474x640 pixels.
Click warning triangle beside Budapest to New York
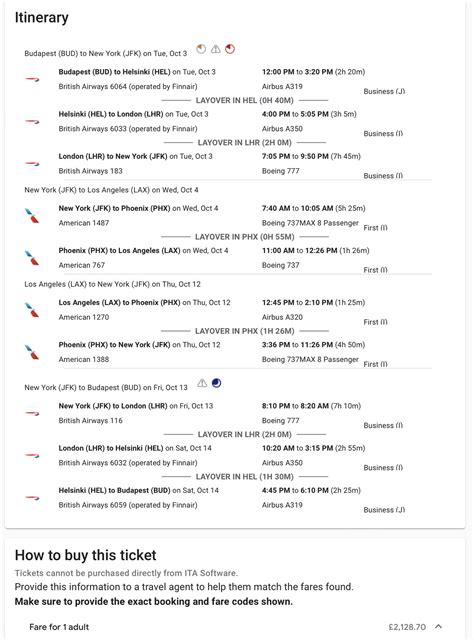coord(216,49)
